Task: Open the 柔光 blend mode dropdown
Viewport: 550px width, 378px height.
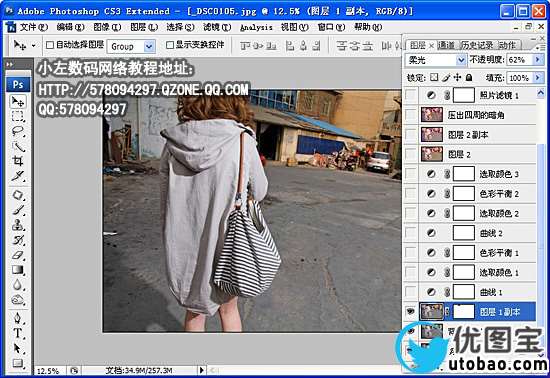Action: (436, 60)
